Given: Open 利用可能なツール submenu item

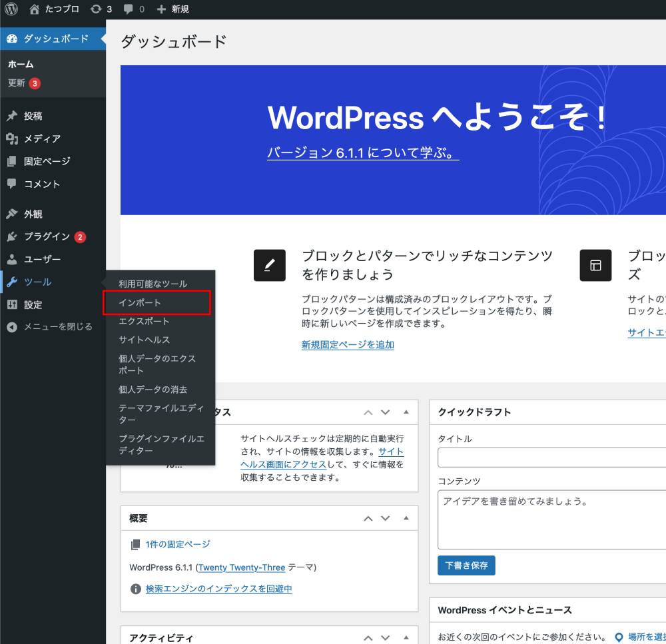Looking at the screenshot, I should pyautogui.click(x=153, y=284).
